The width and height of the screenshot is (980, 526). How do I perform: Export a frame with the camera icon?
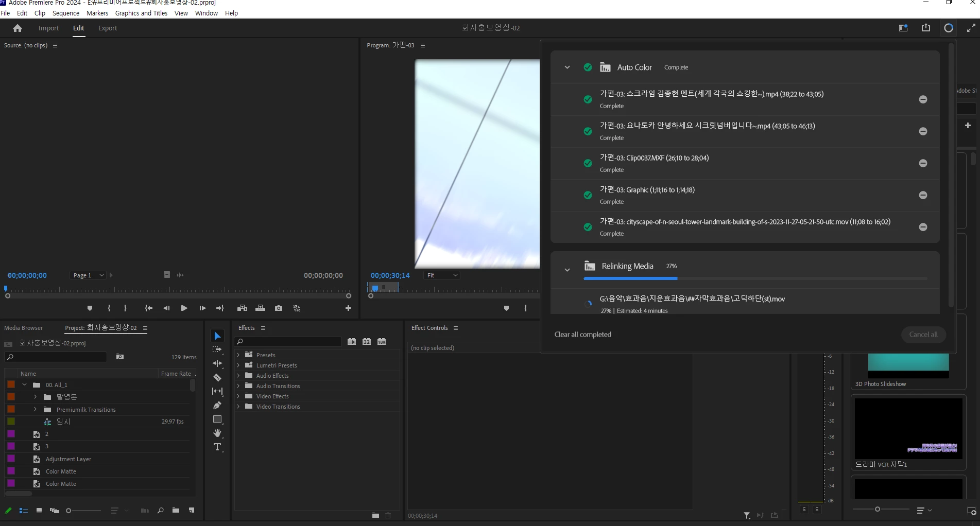coord(279,308)
